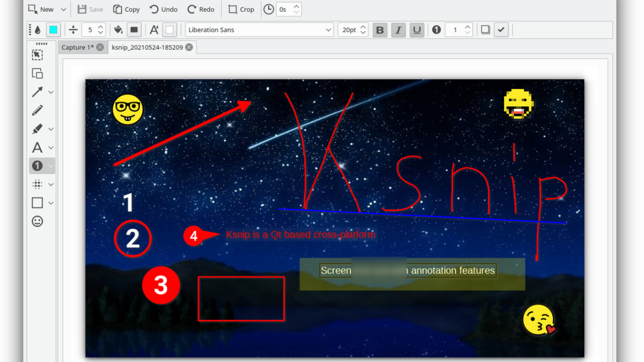Select the nerd face sticker on canvas
Viewport: 644px width, 362px height.
coord(128,109)
